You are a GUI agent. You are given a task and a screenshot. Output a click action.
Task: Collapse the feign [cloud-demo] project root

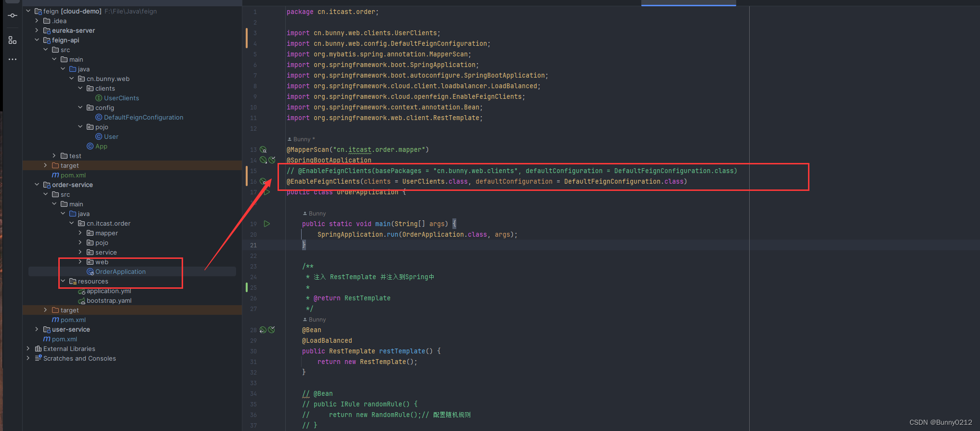[28, 11]
